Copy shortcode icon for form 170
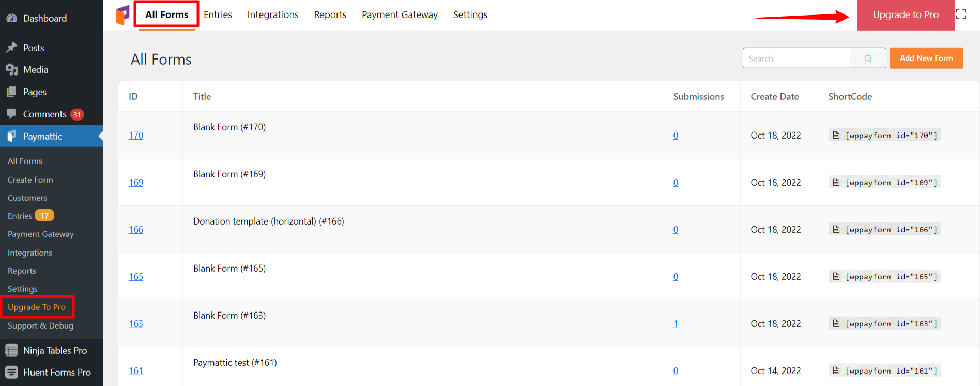 (x=836, y=135)
